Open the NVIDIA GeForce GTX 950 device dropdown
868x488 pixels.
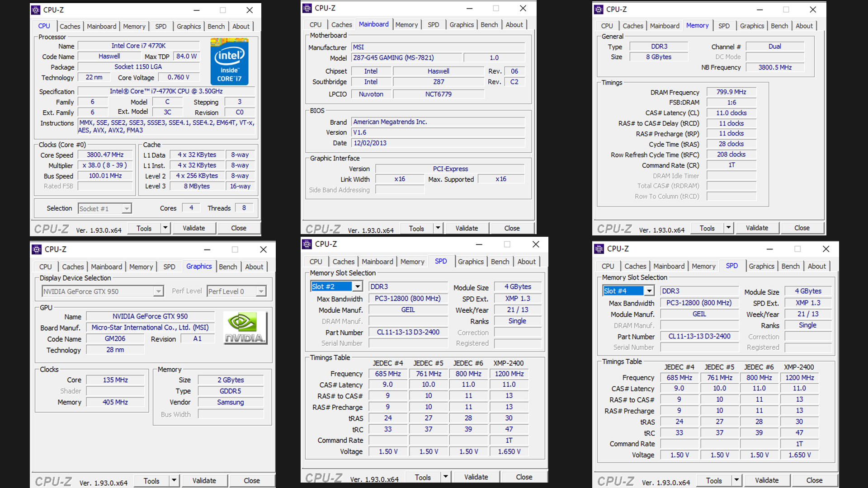coord(158,291)
